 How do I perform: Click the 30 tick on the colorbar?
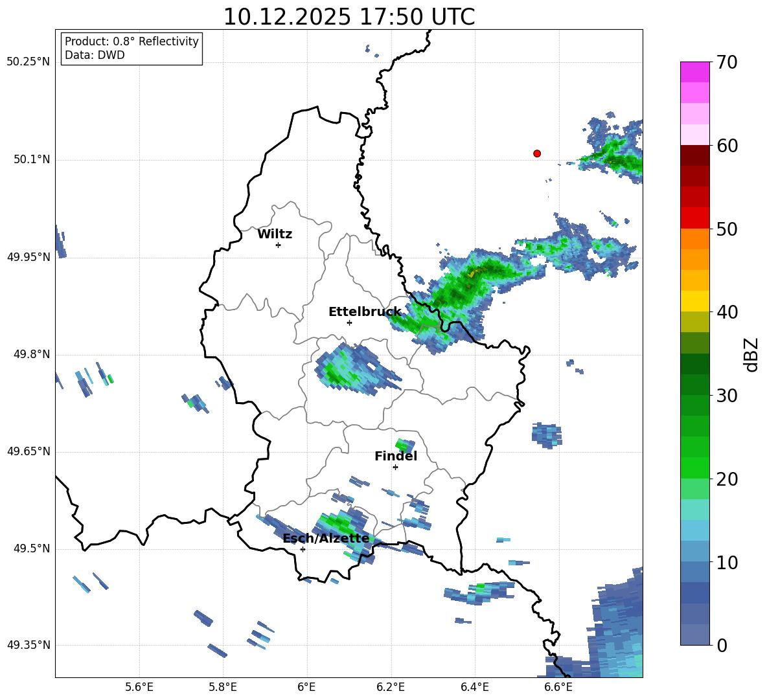coord(727,396)
